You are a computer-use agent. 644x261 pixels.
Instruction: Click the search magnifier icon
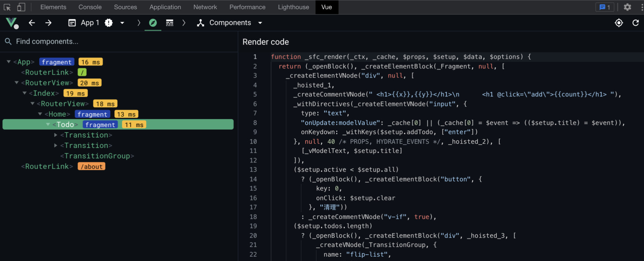pyautogui.click(x=8, y=41)
